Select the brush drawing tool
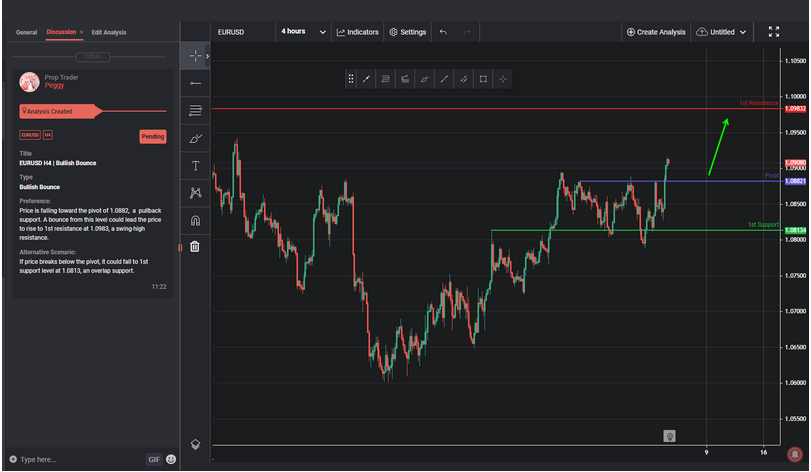The height and width of the screenshot is (472, 811). pos(195,138)
